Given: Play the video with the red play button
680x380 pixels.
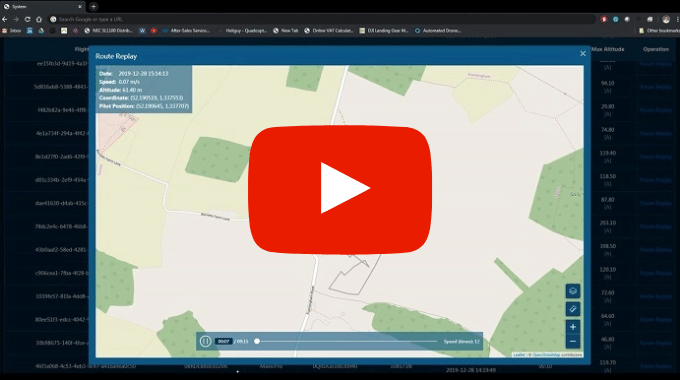Looking at the screenshot, I should click(340, 190).
